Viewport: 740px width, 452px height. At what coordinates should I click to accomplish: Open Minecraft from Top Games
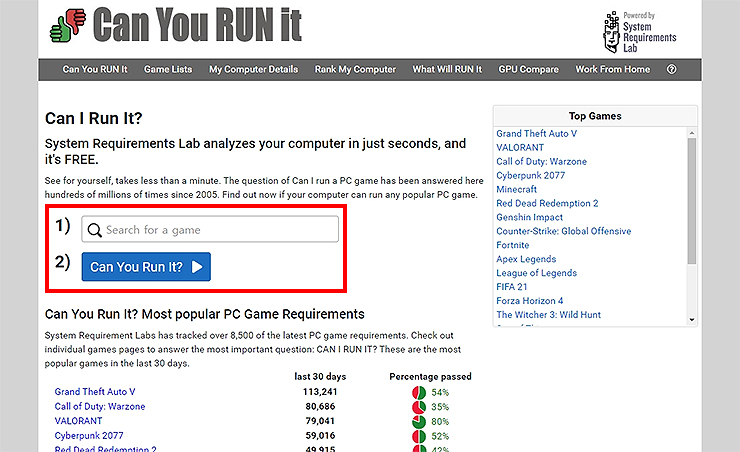(x=516, y=189)
